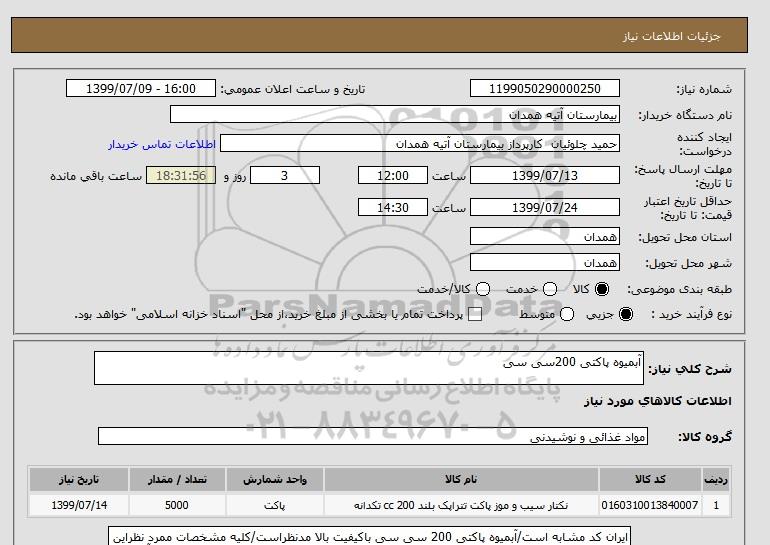This screenshot has height=545, width=770.
Task: Click the delivery city field همدان
Action: coord(545,263)
